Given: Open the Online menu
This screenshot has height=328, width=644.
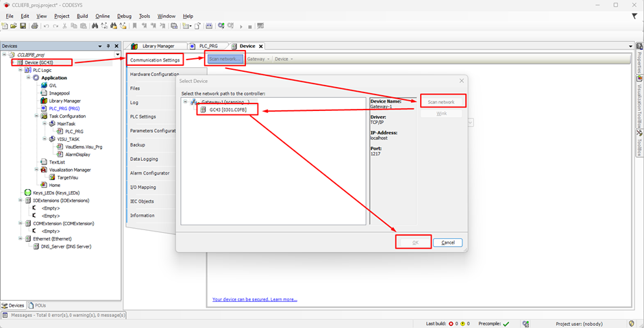Looking at the screenshot, I should click(x=102, y=16).
